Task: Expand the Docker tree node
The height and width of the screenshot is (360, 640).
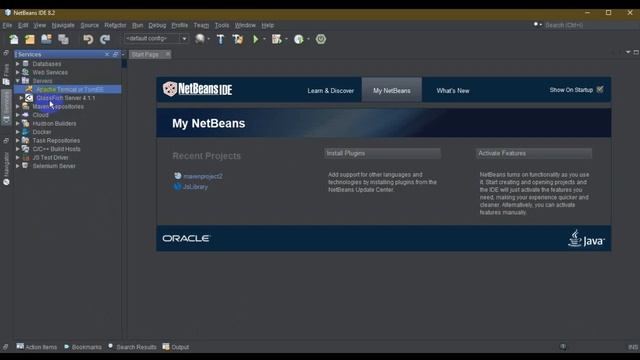Action: pos(18,132)
